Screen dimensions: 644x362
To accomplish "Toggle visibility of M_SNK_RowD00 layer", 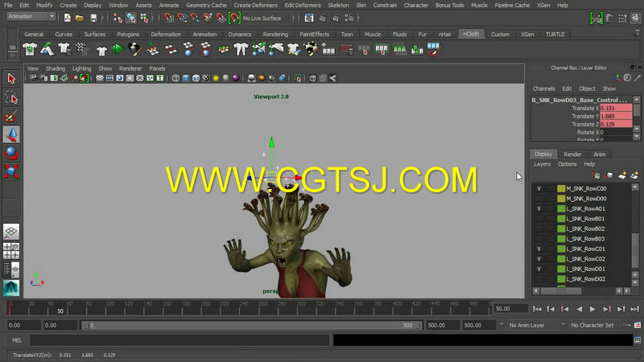I will click(x=539, y=199).
